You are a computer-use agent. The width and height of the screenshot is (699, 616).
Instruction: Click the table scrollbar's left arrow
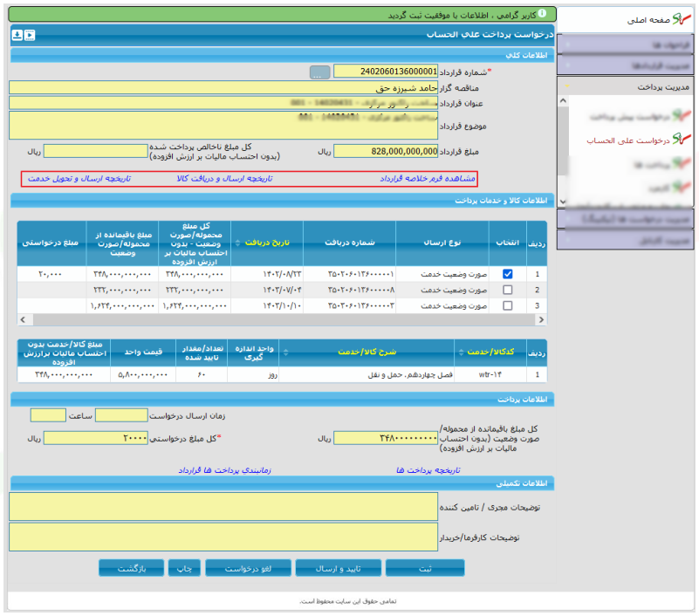23,319
